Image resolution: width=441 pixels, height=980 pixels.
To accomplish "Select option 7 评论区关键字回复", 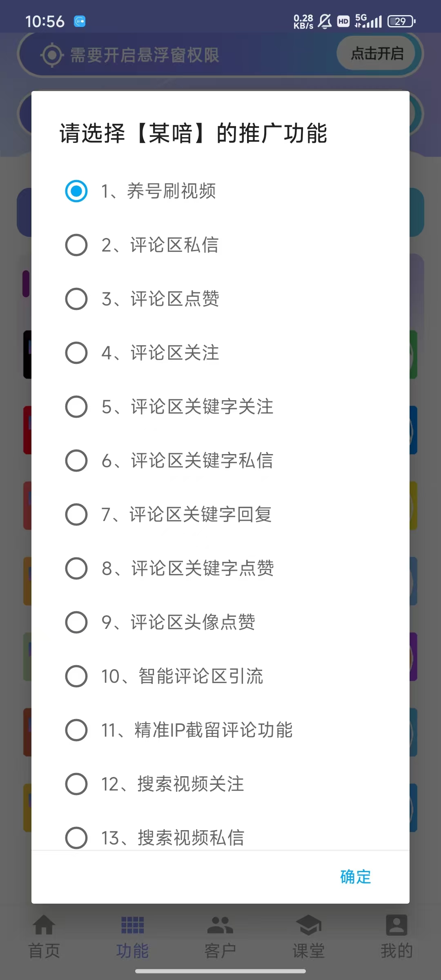I will (x=76, y=514).
